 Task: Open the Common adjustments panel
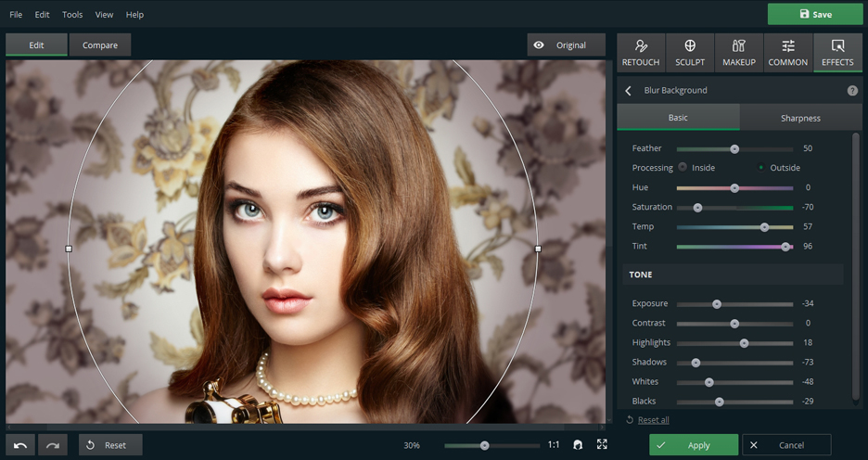pyautogui.click(x=788, y=53)
